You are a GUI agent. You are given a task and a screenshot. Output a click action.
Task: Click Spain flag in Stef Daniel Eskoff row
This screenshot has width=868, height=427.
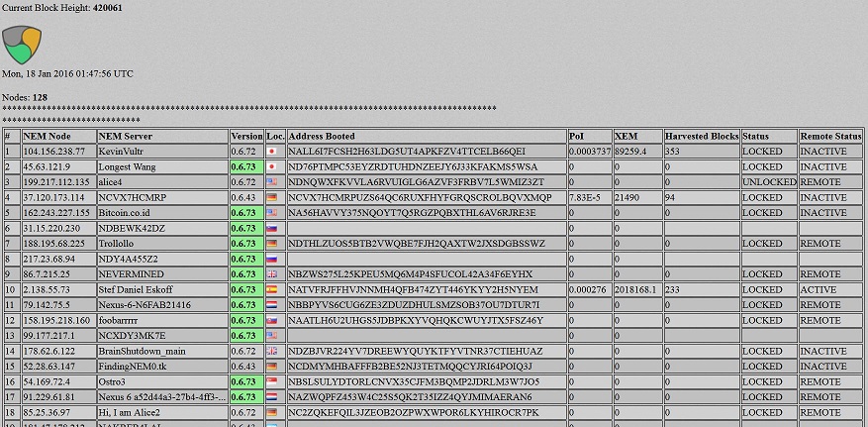[271, 289]
